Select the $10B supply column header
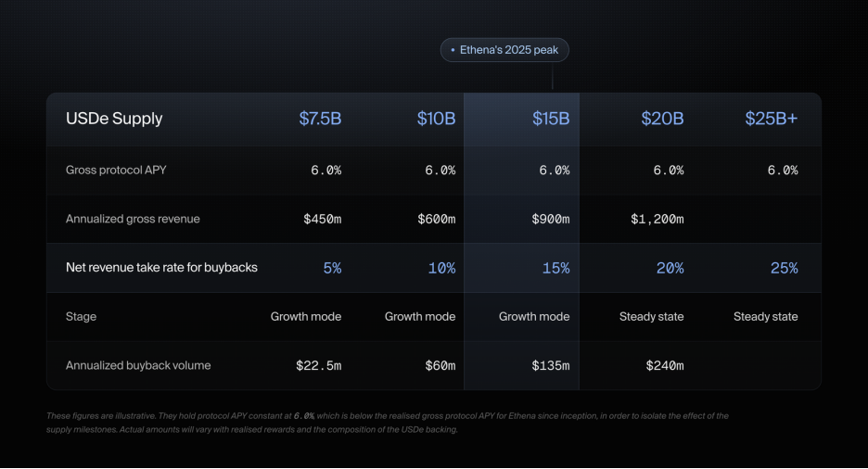Viewport: 868px width, 469px height. click(436, 119)
